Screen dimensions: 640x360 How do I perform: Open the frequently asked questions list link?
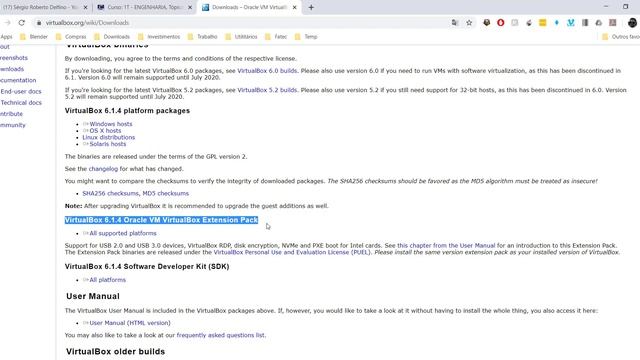click(x=220, y=335)
